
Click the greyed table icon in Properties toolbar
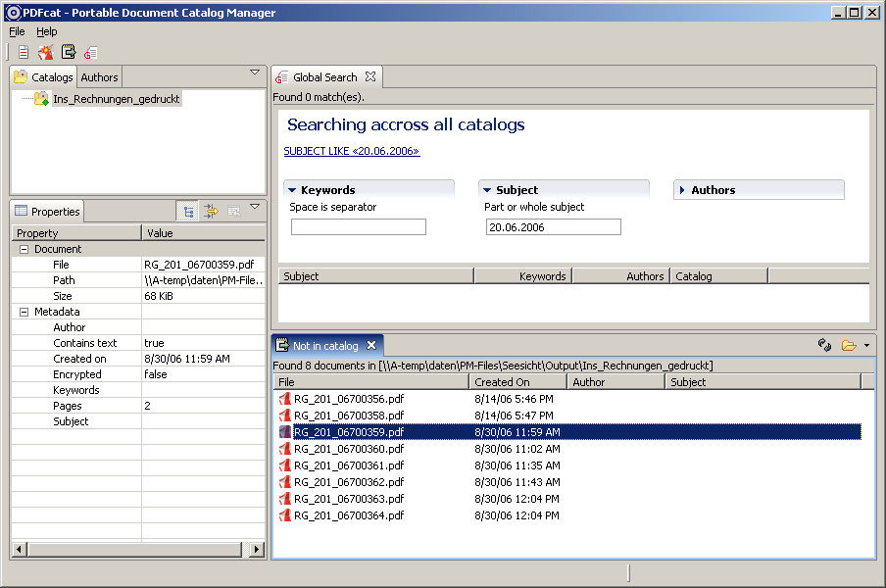pos(234,212)
